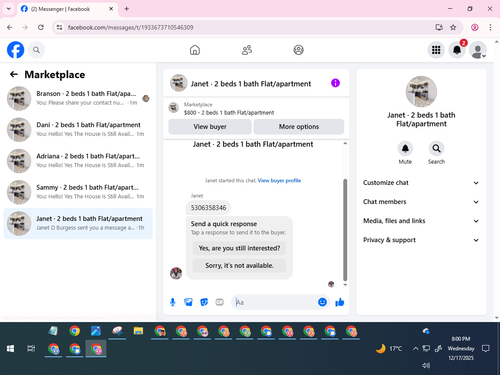Open the $800 listing thumbnail in header

(x=173, y=108)
